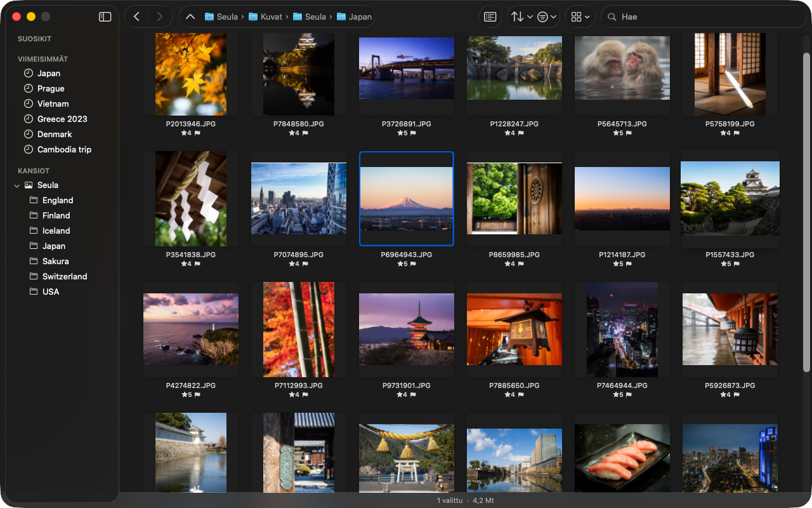Image resolution: width=812 pixels, height=508 pixels.
Task: Click the Hae search field
Action: (703, 17)
